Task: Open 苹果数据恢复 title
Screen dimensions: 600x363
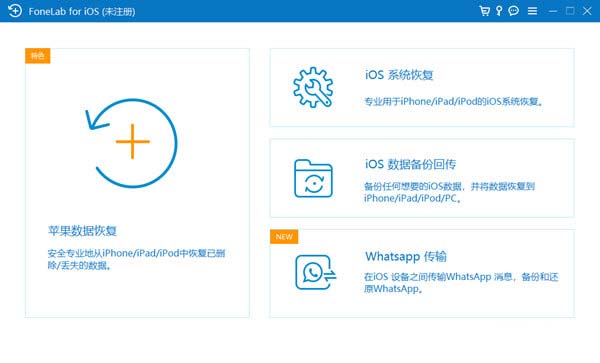Action: [82, 231]
